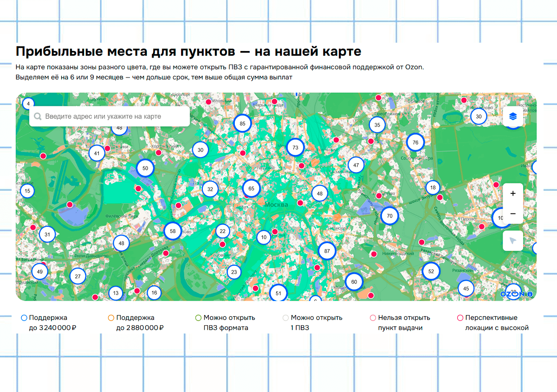Click the magnifier icon in search box
Screen dimensions: 557x392
(x=38, y=116)
